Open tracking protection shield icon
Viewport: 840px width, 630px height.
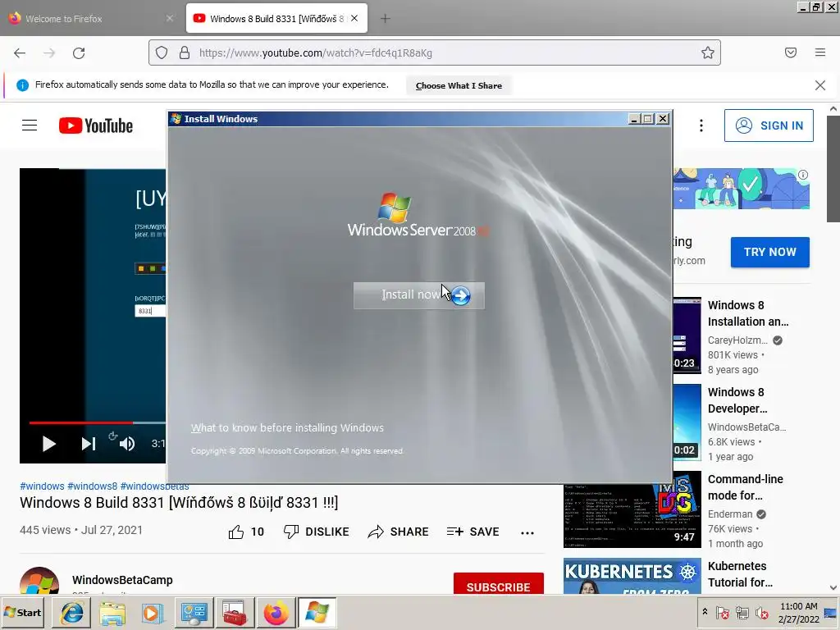click(162, 52)
